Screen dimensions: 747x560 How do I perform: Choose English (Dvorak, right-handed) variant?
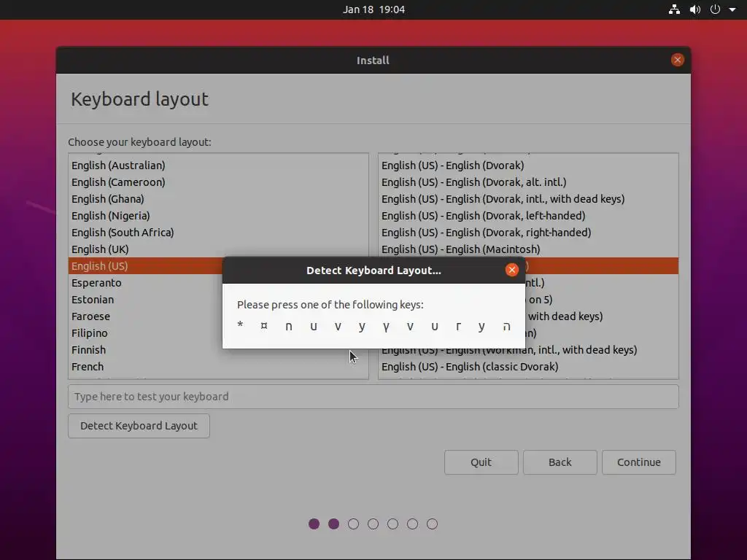tap(528, 233)
